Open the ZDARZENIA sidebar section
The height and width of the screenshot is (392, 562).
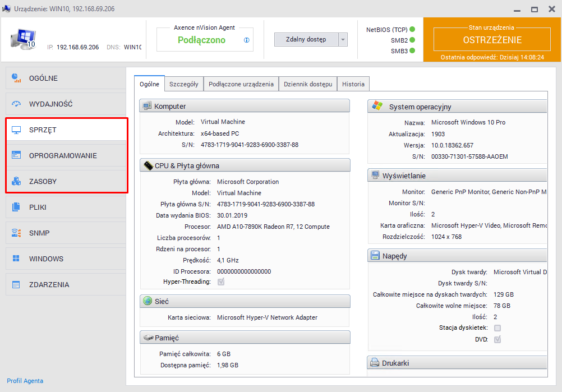(x=49, y=284)
